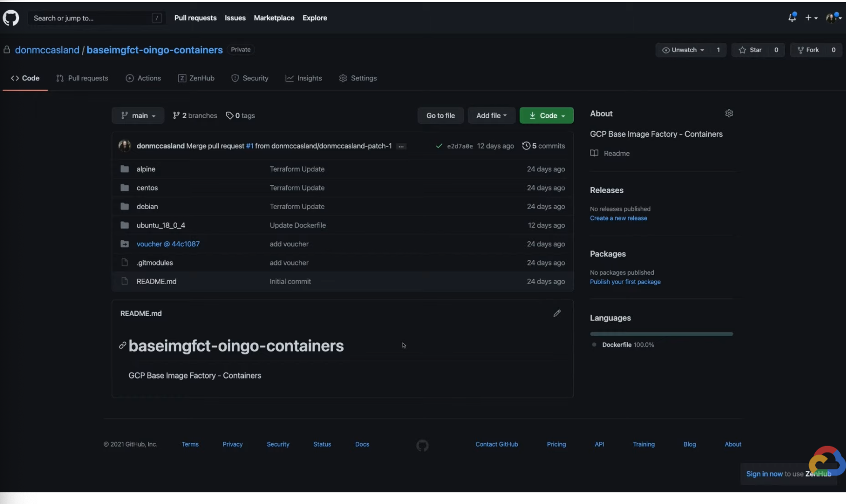The width and height of the screenshot is (846, 504).
Task: Click Publish your first package
Action: (625, 282)
